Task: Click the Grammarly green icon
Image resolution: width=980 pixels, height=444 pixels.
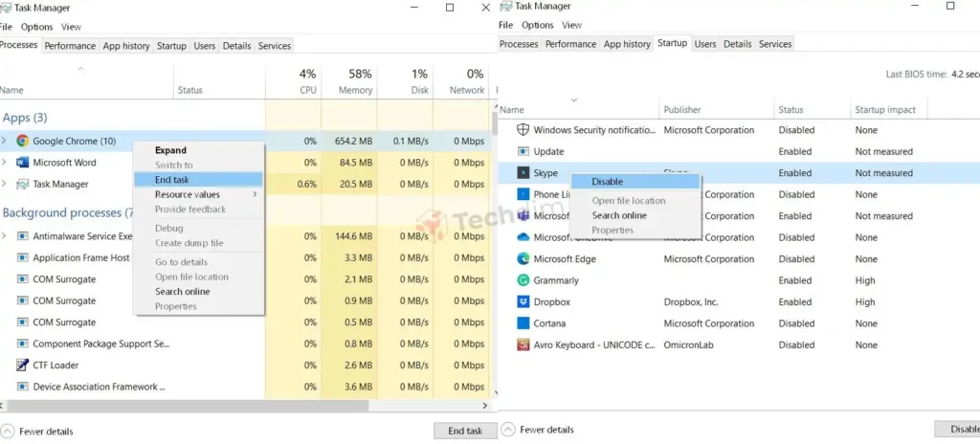Action: (523, 280)
